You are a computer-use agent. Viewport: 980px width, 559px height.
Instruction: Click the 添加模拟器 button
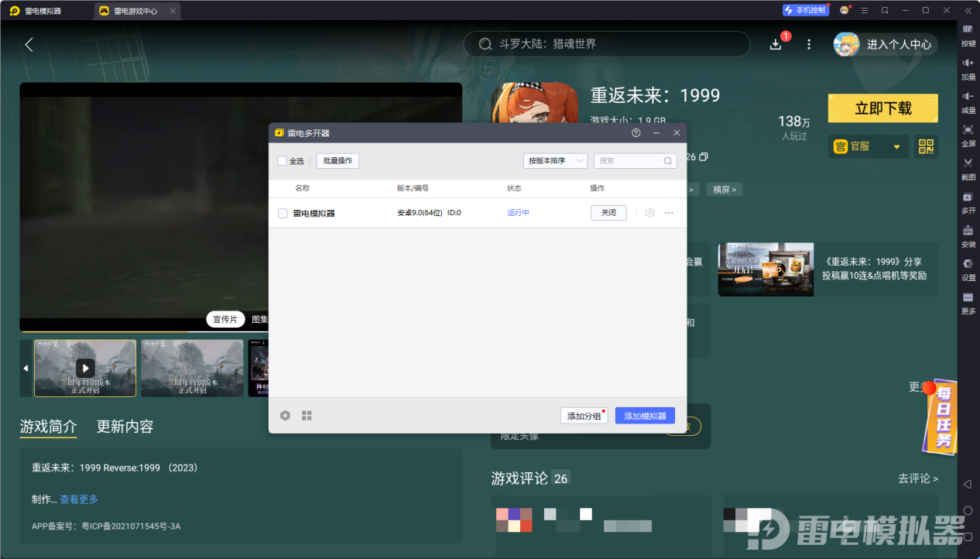pos(645,416)
